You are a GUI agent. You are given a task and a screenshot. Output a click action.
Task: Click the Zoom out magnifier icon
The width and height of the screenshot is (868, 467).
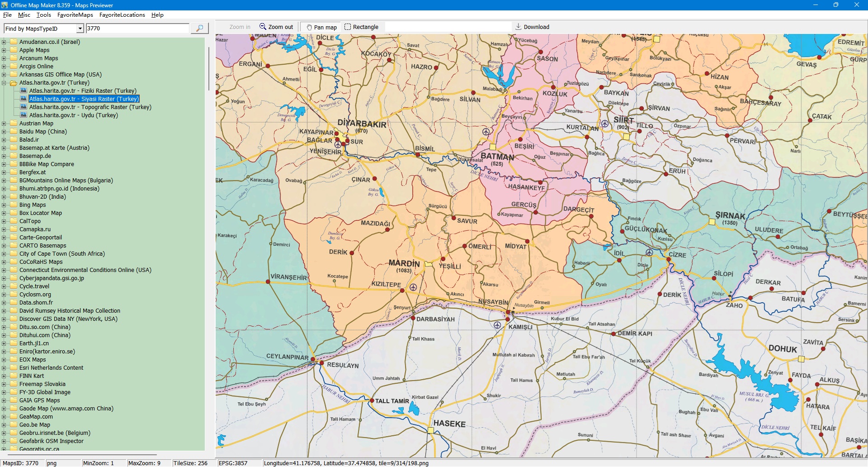tap(263, 27)
